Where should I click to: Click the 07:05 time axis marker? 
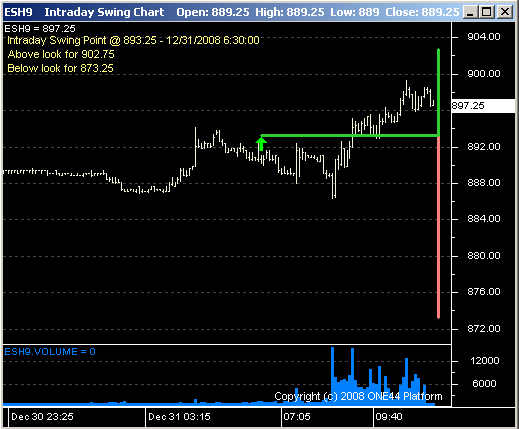(297, 417)
